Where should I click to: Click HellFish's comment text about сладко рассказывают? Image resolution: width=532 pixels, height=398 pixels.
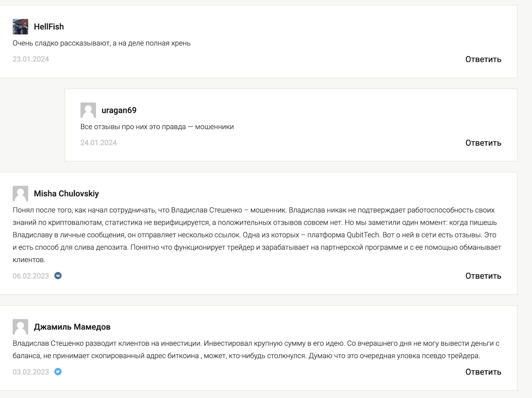coord(101,43)
